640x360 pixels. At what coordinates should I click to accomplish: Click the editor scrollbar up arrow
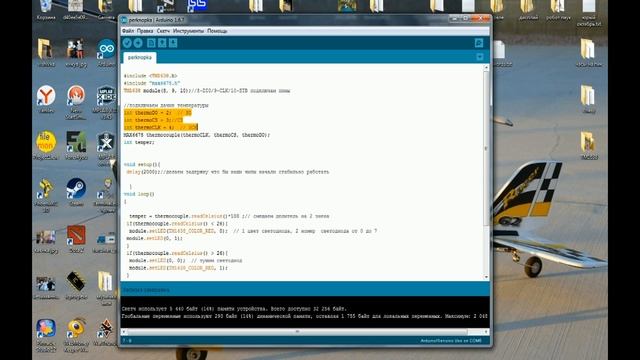click(486, 68)
